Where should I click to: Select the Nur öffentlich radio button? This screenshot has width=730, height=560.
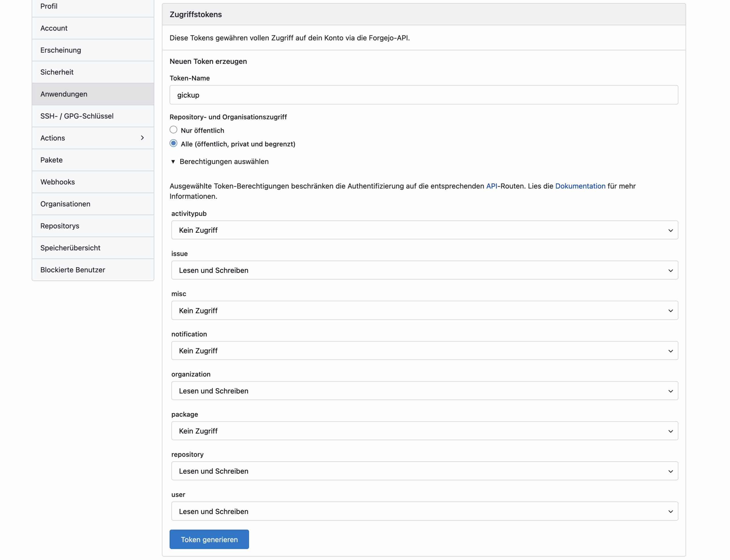[173, 130]
